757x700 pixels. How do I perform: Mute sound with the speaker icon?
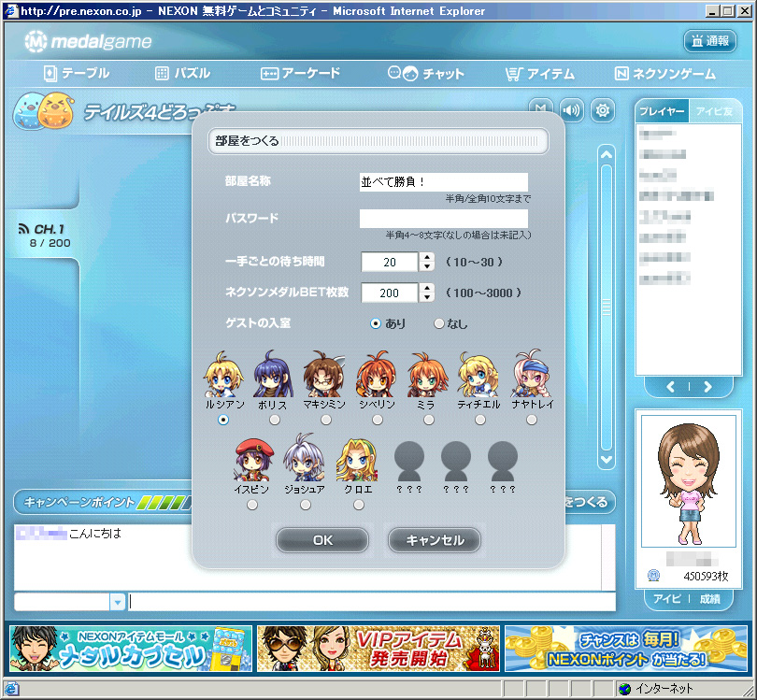[572, 110]
